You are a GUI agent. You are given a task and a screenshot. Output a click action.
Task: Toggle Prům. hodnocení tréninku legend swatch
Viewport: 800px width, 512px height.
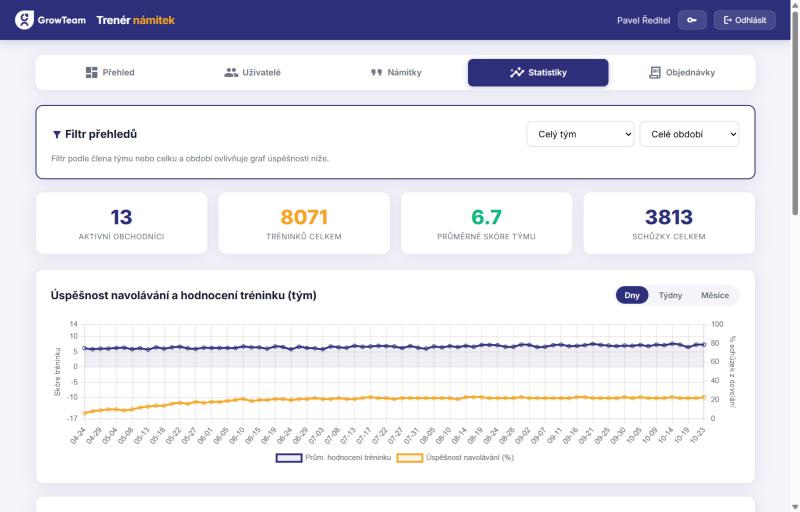(x=289, y=458)
